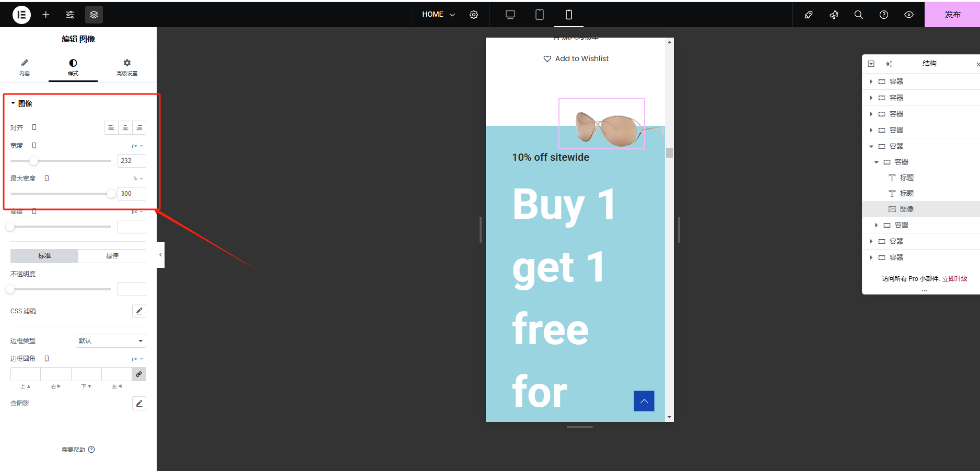Viewport: 980px width, 471px height.
Task: Edit CSS 滤镜 with pencil icon
Action: [x=139, y=311]
